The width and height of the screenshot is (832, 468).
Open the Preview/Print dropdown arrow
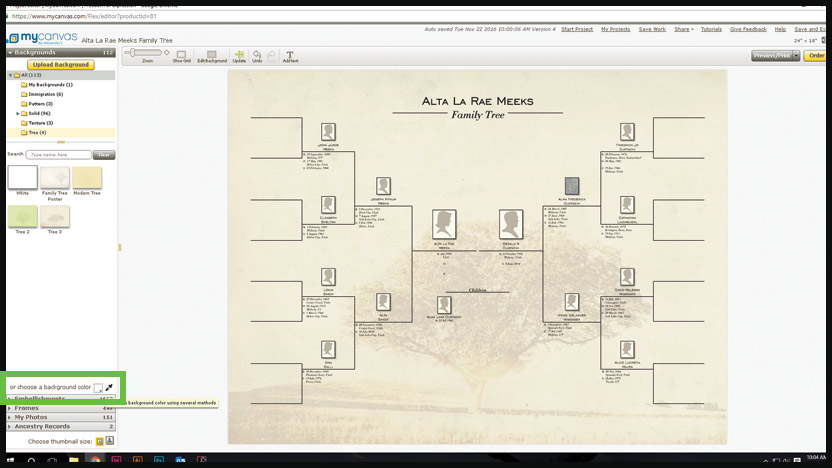(796, 56)
